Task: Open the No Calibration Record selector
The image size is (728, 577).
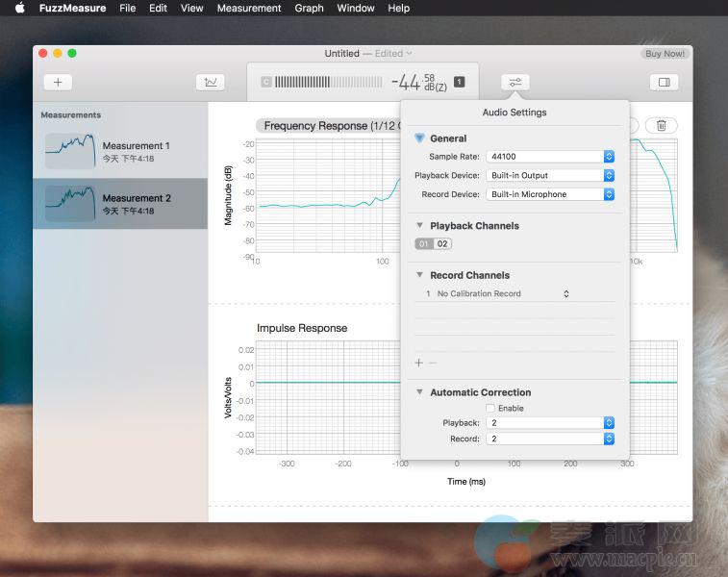Action: point(503,293)
